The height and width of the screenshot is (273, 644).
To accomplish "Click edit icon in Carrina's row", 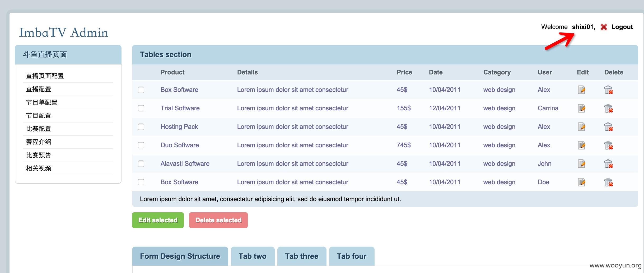I will click(581, 108).
